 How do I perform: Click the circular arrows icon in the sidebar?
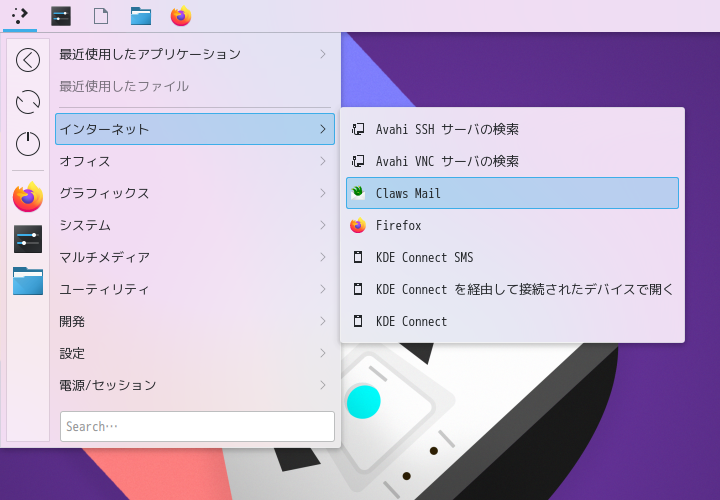(x=28, y=102)
